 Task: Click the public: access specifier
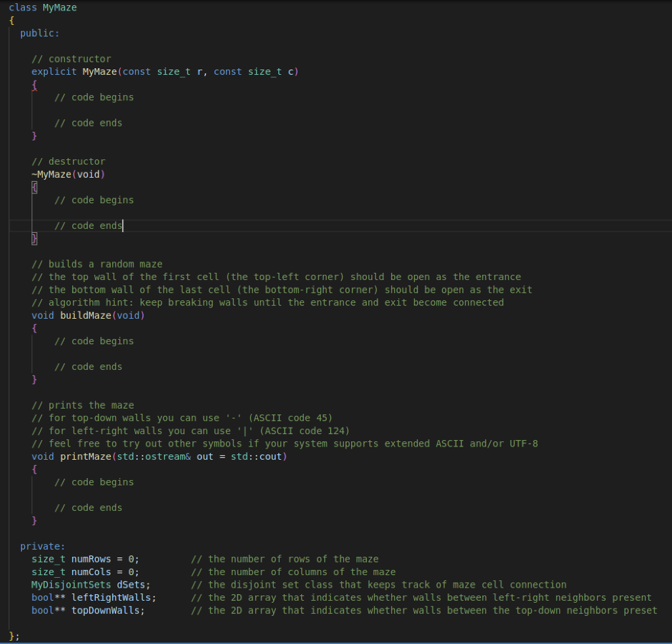41,33
